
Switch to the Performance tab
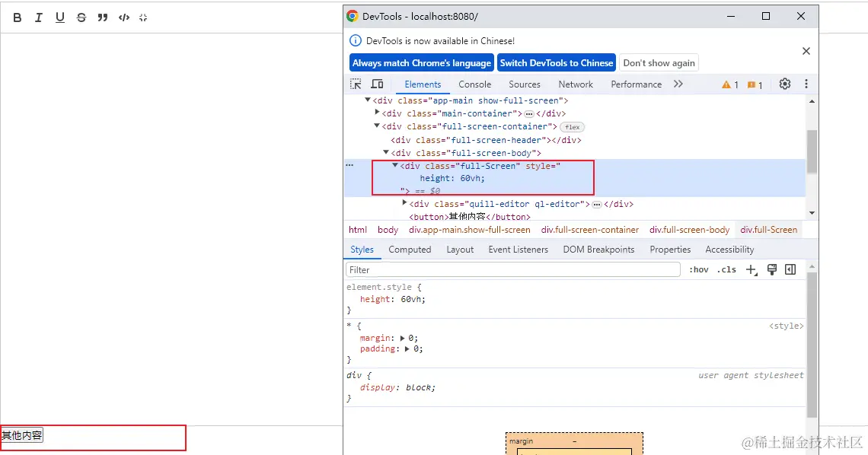(x=636, y=84)
